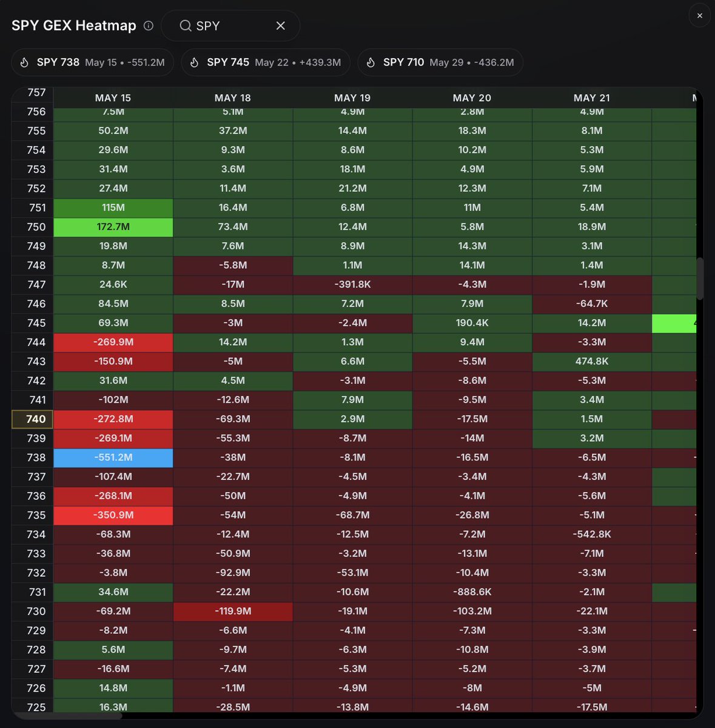Image resolution: width=715 pixels, height=728 pixels.
Task: Click the -268.1M cell at strike 736
Action: click(113, 496)
